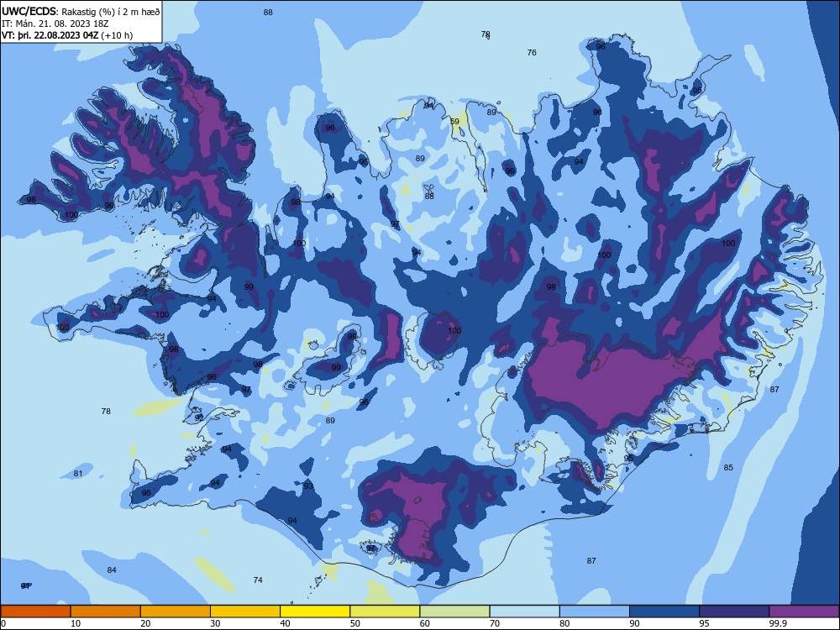This screenshot has height=630, width=840.
Task: Click the legend tick label 50
Action: [x=354, y=623]
